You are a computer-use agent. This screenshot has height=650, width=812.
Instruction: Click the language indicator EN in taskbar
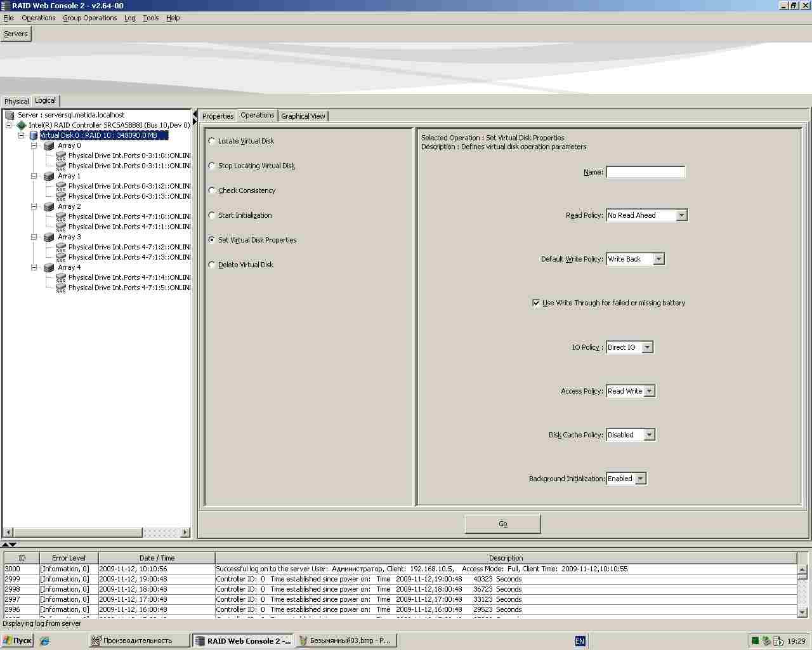point(579,641)
